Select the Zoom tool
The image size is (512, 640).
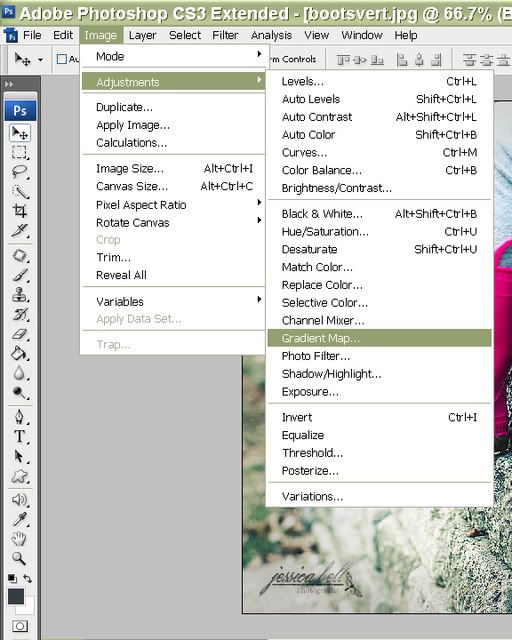pyautogui.click(x=20, y=558)
